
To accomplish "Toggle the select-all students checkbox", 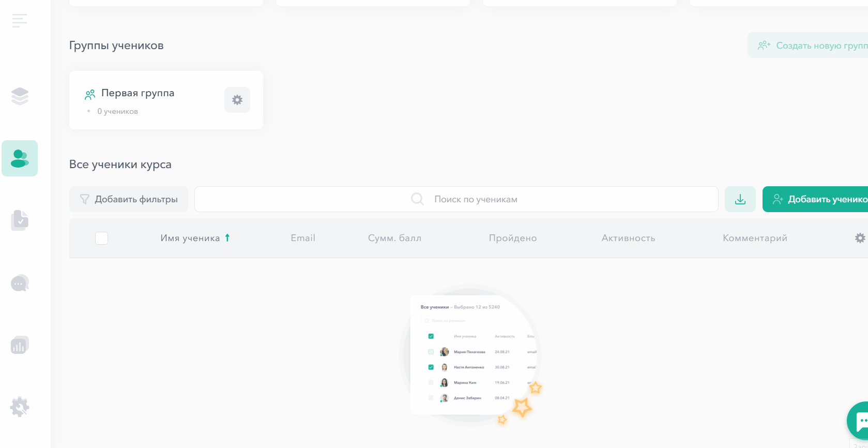I will point(102,238).
